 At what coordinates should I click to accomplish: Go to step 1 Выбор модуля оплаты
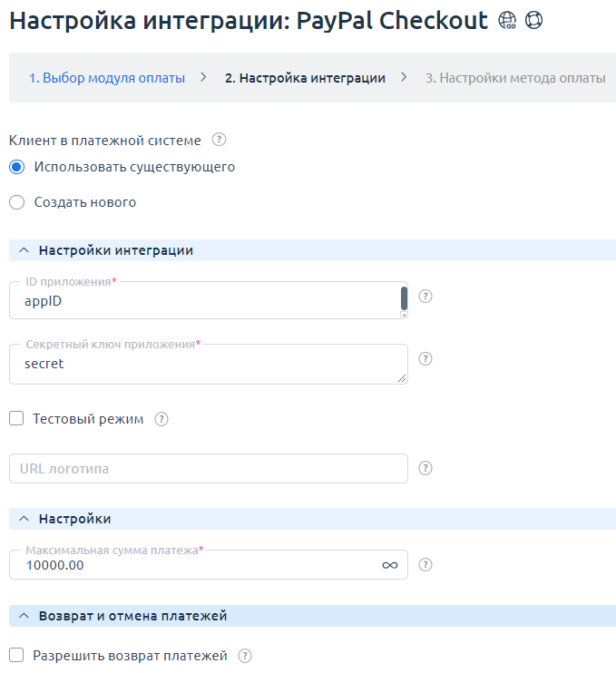(107, 78)
